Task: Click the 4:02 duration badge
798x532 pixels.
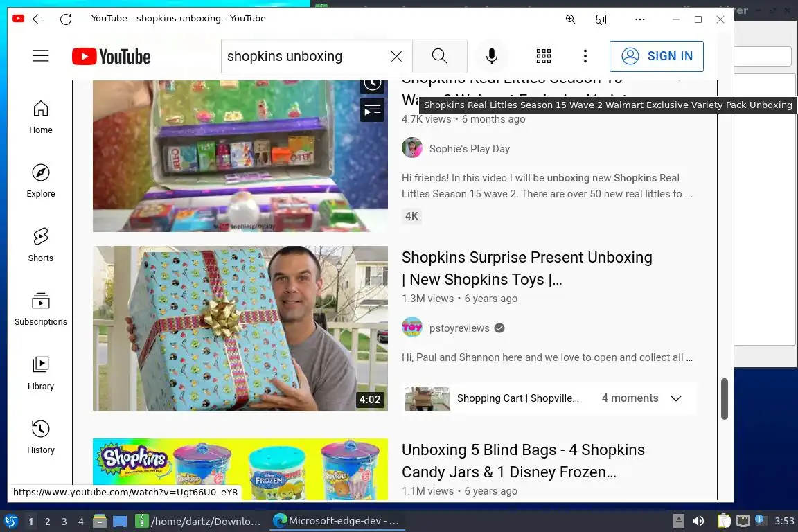Action: pos(369,400)
